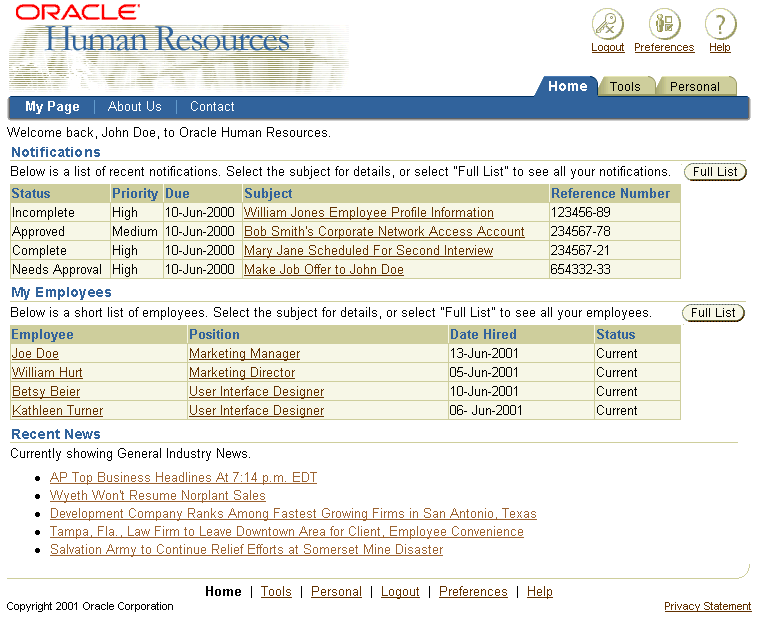The width and height of the screenshot is (762, 623).
Task: Click Preferences link in footer
Action: (x=473, y=592)
